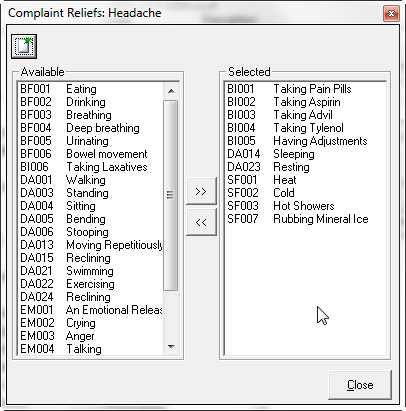406x411 pixels.
Task: Remove item with the << button
Action: coord(201,222)
